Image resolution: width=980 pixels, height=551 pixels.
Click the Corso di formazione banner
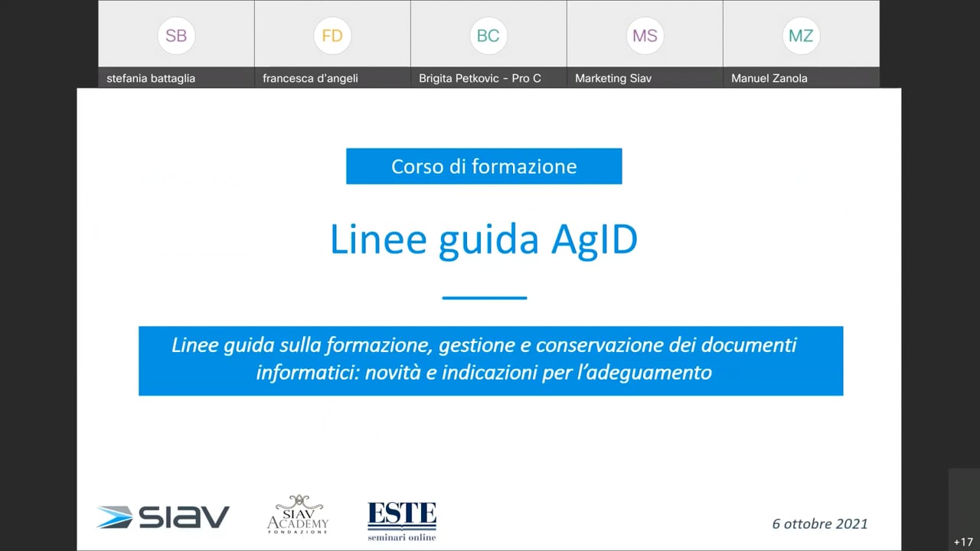tap(484, 166)
